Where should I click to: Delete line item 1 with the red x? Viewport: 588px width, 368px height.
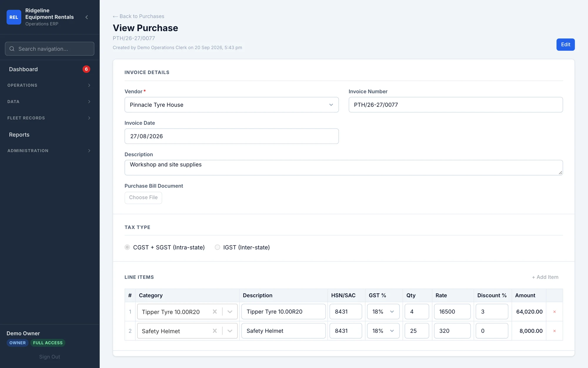554,311
